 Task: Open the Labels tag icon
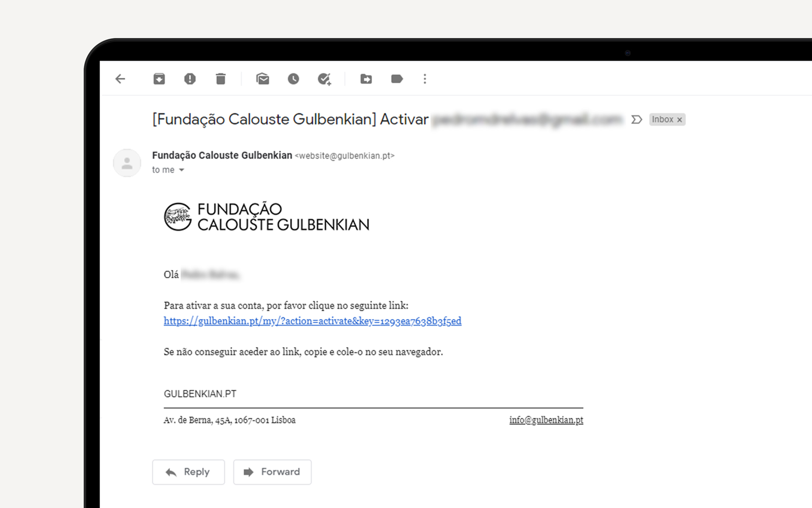(397, 79)
